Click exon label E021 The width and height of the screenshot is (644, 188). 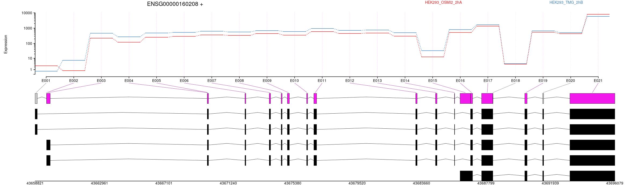598,81
